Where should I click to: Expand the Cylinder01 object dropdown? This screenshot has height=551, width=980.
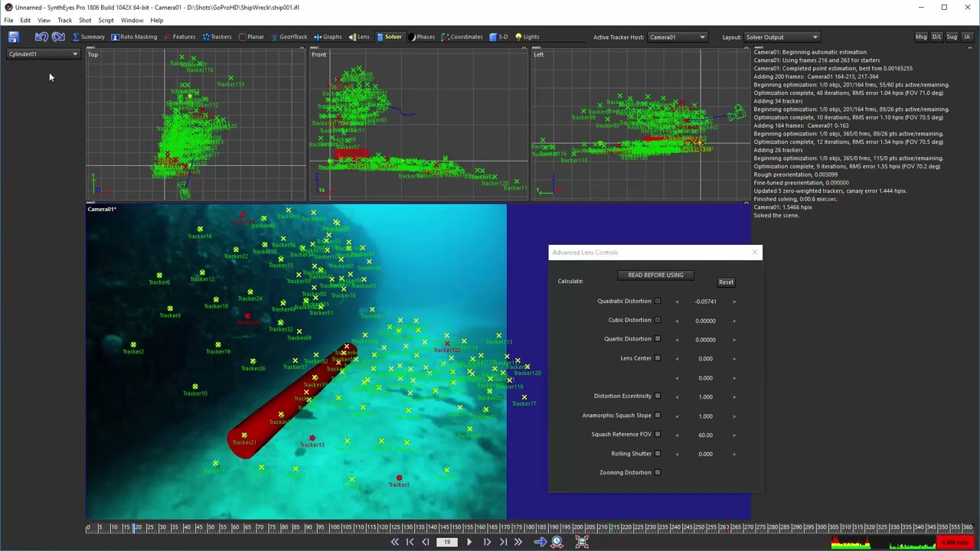[43, 54]
